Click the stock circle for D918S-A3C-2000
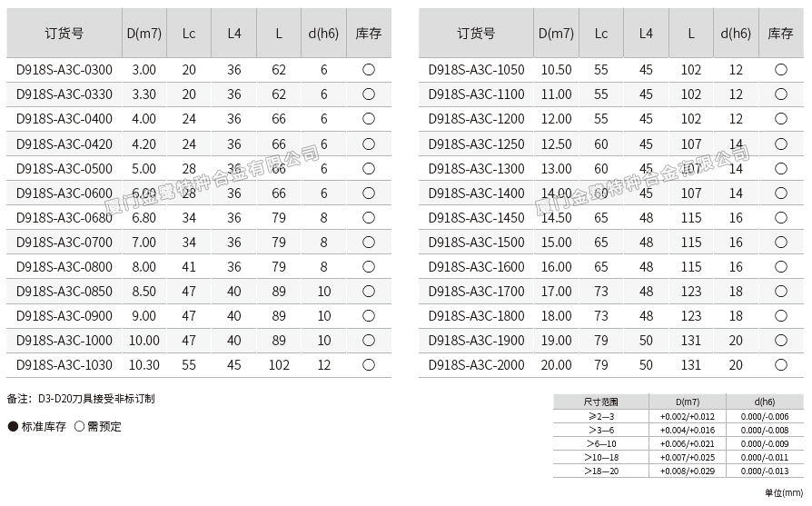 tap(781, 365)
